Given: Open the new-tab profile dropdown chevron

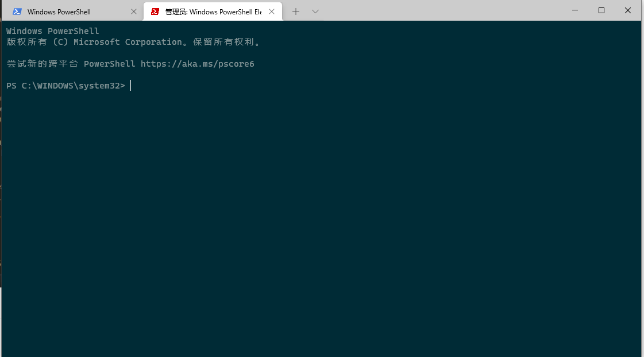Looking at the screenshot, I should tap(315, 11).
